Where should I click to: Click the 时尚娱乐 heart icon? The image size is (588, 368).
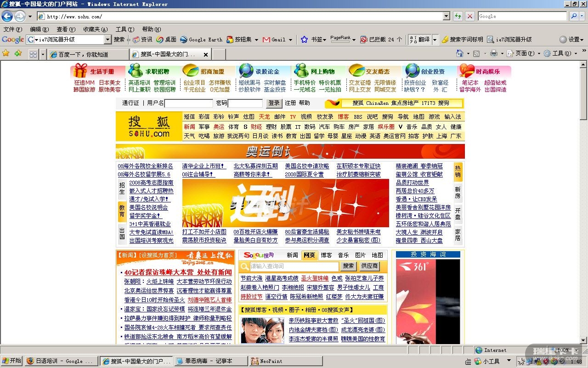tap(467, 71)
